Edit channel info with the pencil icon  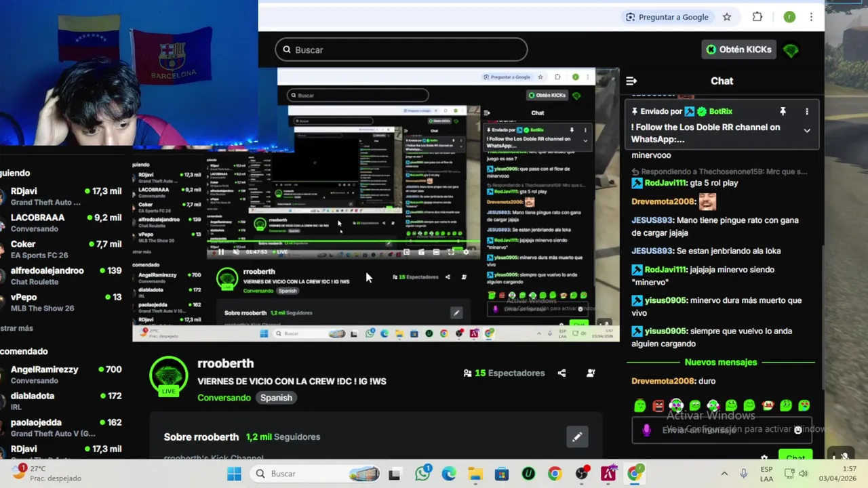pos(577,437)
